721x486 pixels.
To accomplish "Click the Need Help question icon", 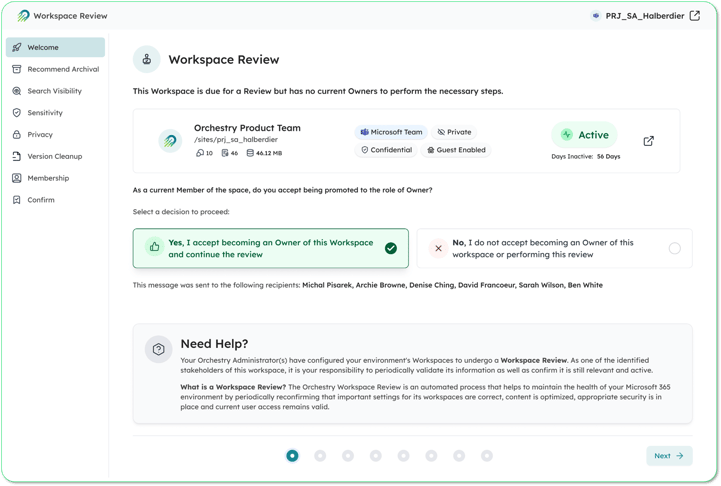I will point(159,349).
